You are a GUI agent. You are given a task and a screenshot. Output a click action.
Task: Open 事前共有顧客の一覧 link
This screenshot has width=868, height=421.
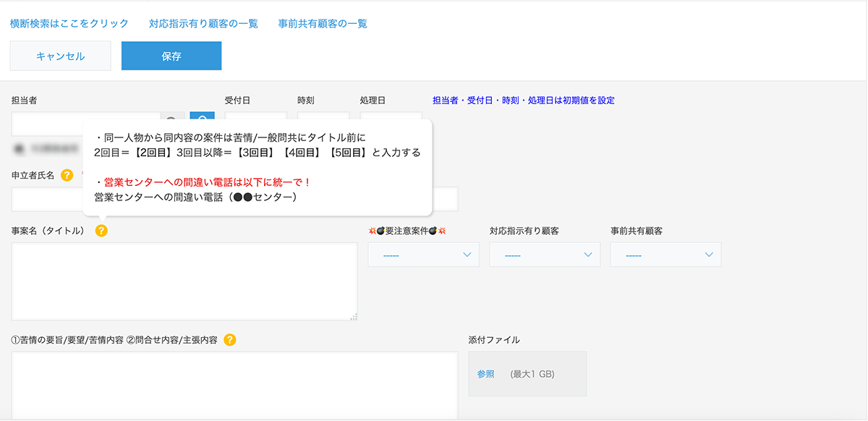pyautogui.click(x=323, y=24)
